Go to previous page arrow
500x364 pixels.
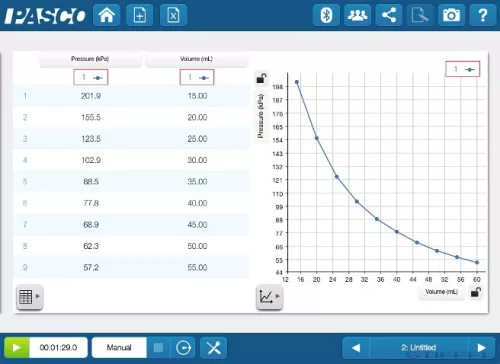point(356,348)
